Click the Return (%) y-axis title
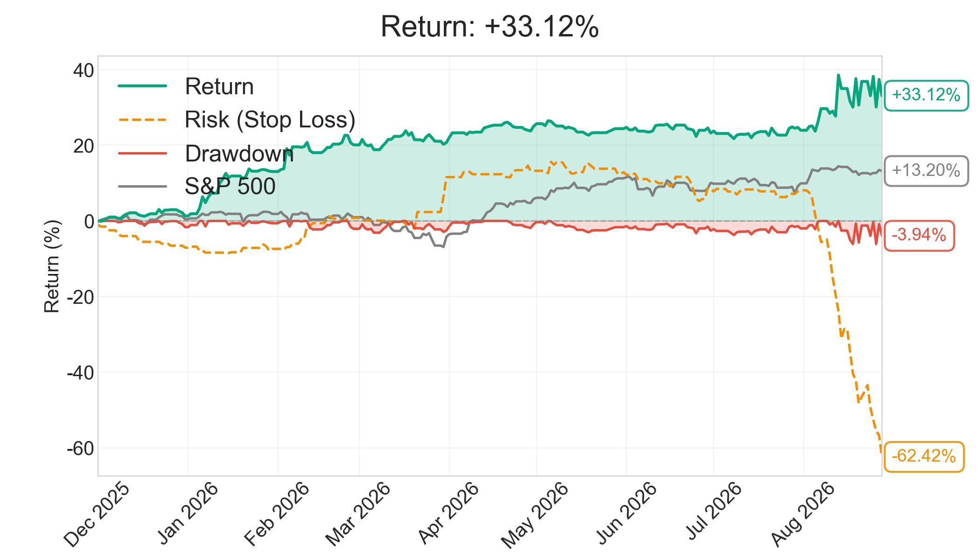Image resolution: width=980 pixels, height=560 pixels. (x=52, y=266)
